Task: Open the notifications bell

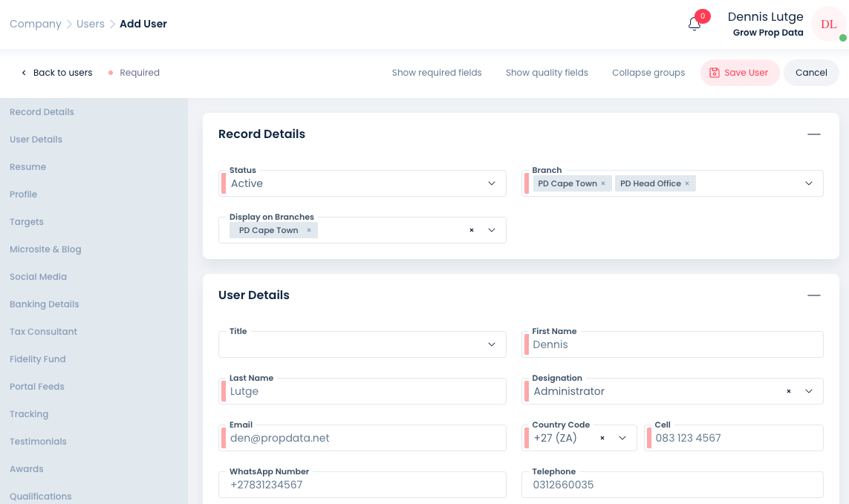Action: click(695, 24)
